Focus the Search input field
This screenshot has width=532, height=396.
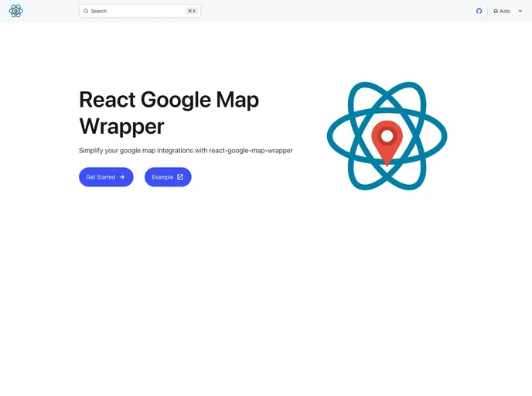[140, 11]
